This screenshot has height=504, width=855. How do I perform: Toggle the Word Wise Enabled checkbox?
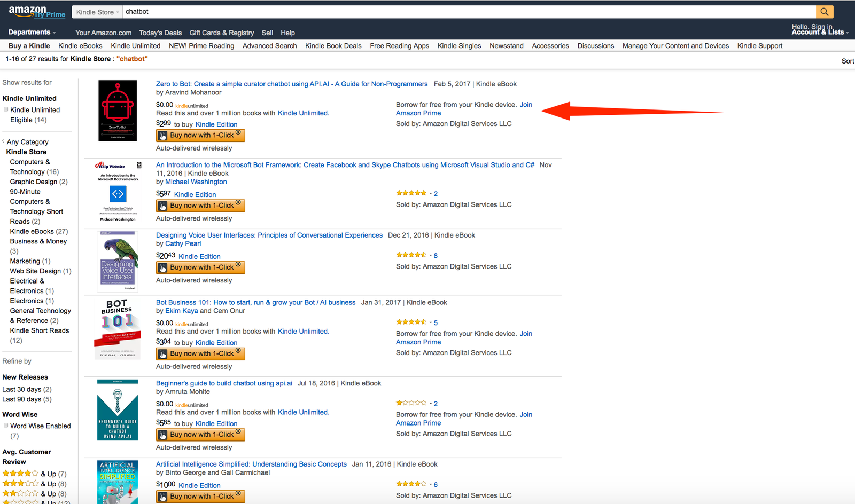pos(6,426)
